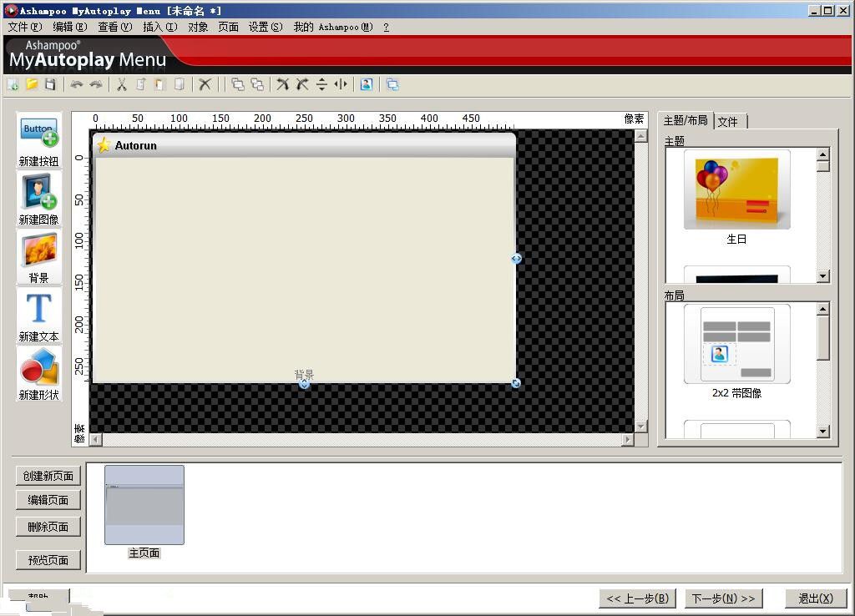Screen dimensions: 855x616
Task: Open the 查看(V) menu
Action: (x=114, y=27)
